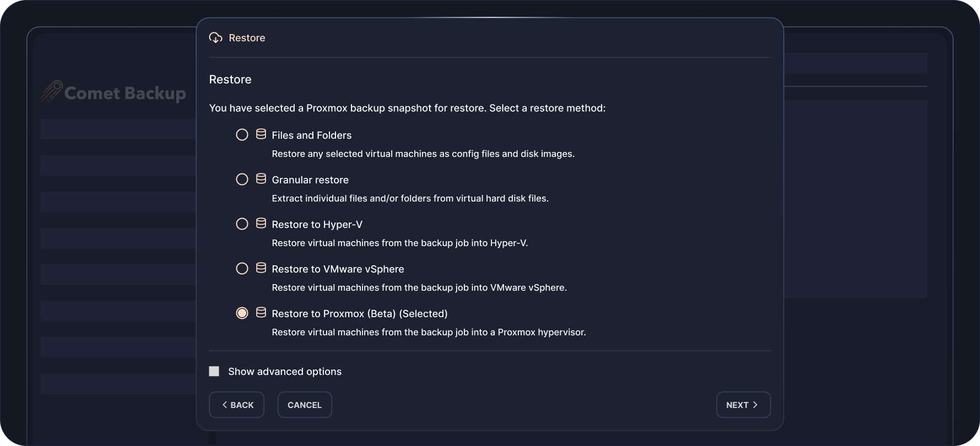Image resolution: width=980 pixels, height=446 pixels.
Task: Click database icon beside Files and Folders
Action: [x=261, y=134]
